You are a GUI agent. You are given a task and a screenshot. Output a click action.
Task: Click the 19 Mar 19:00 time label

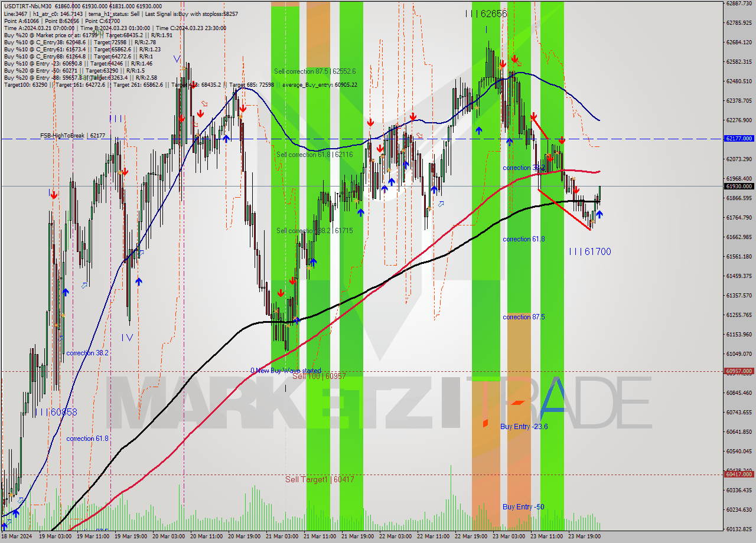click(131, 537)
